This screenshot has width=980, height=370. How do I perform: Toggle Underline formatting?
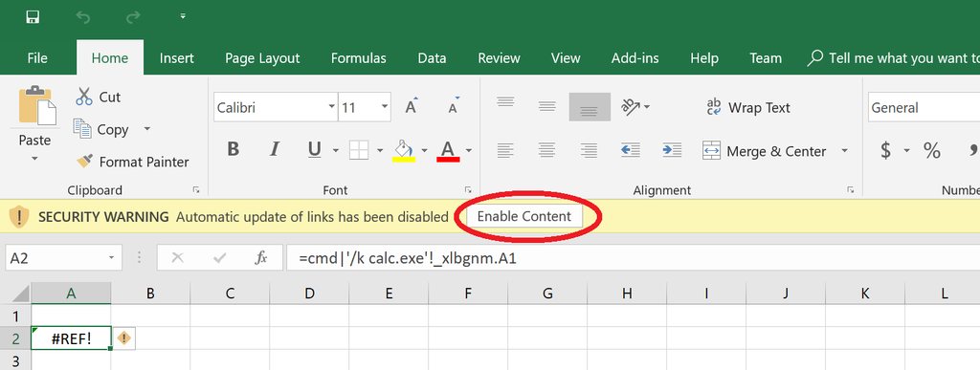[x=315, y=149]
